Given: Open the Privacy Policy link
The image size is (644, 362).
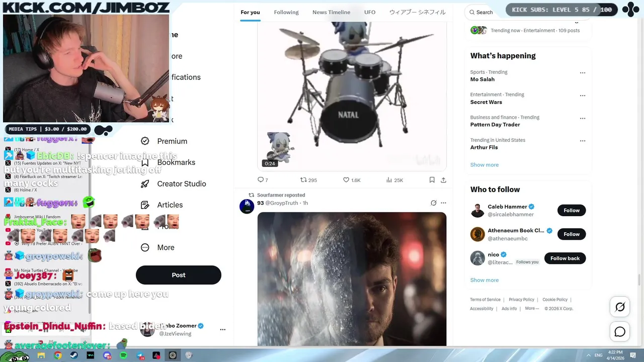Looking at the screenshot, I should (521, 300).
